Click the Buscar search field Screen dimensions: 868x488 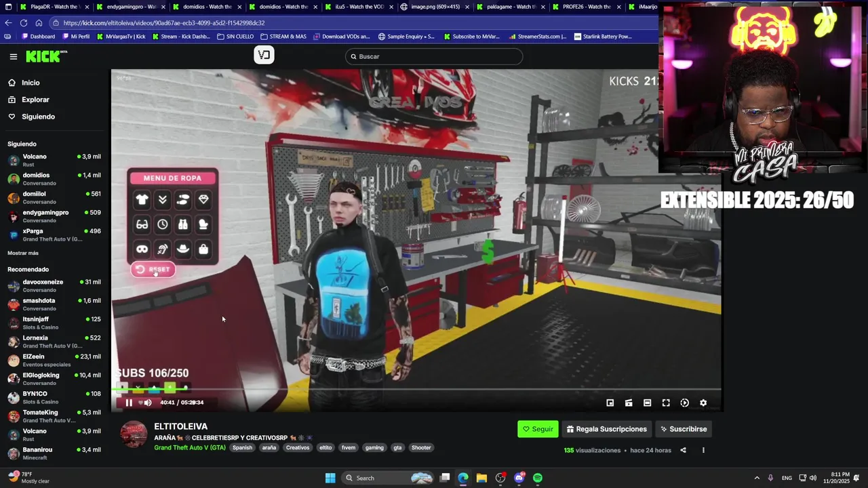(434, 56)
